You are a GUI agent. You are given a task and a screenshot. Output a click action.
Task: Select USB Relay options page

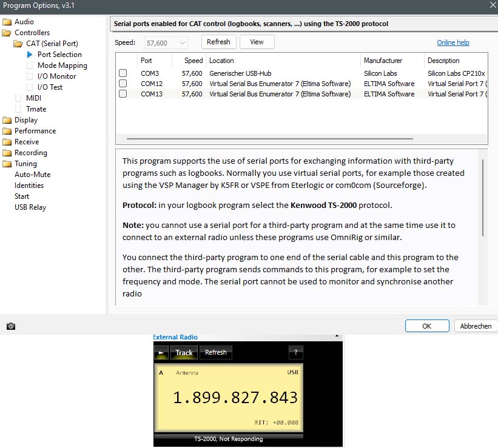coord(30,207)
